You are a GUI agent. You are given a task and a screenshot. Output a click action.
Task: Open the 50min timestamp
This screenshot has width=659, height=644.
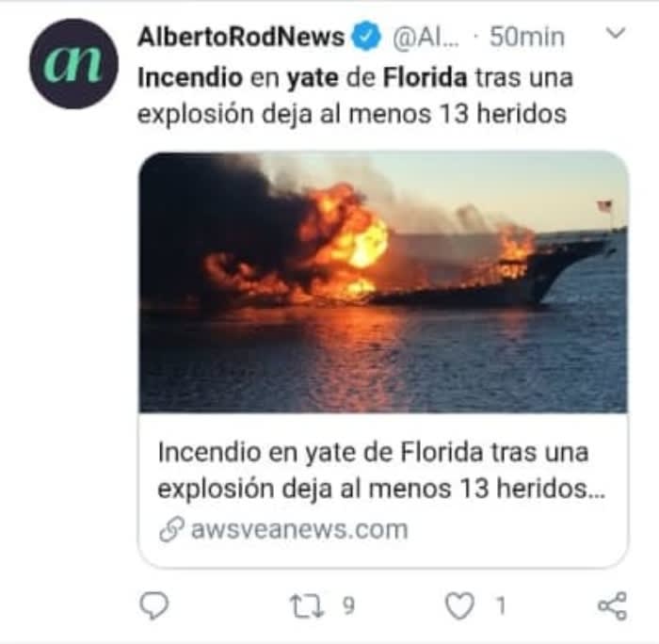tap(526, 37)
